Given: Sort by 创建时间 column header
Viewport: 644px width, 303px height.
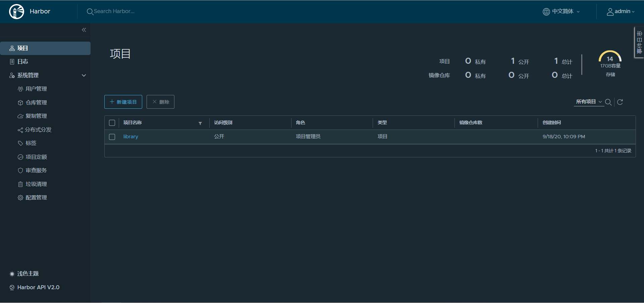Looking at the screenshot, I should (552, 123).
